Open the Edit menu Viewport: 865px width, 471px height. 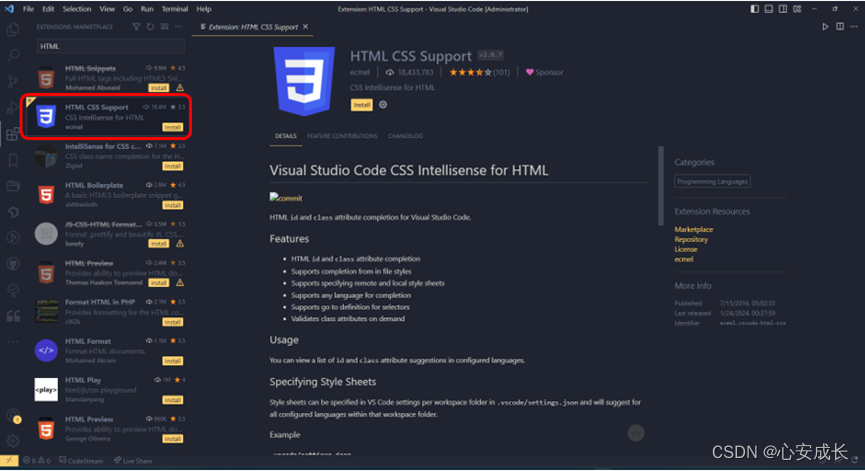pos(48,9)
